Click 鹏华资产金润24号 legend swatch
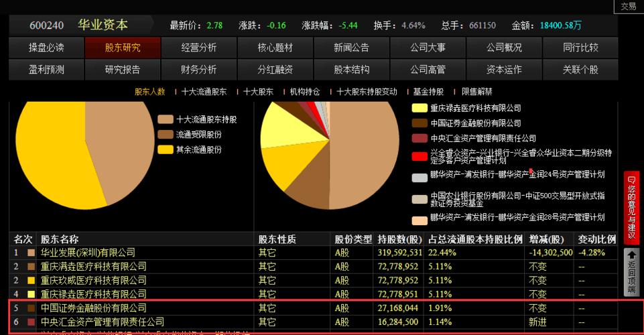Screen dimensions: 644x335 pyautogui.click(x=420, y=178)
